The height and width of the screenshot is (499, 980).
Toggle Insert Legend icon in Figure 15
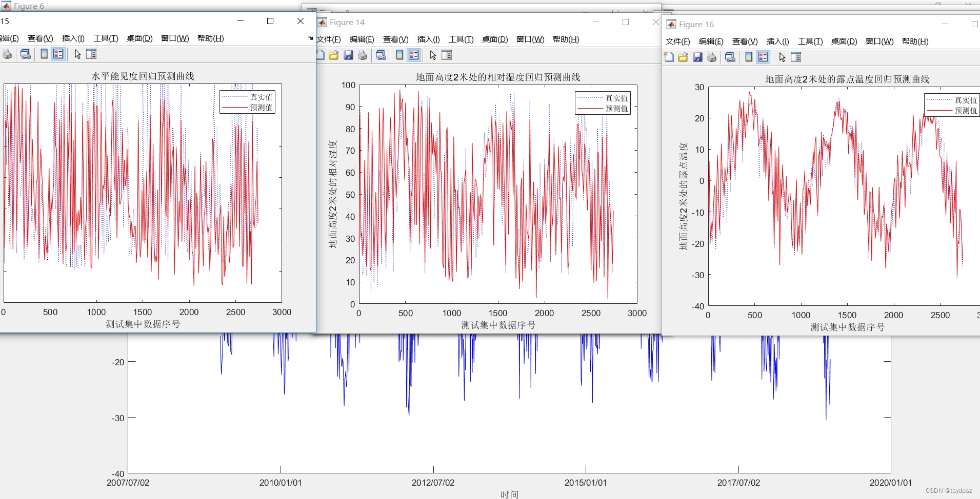(x=58, y=54)
